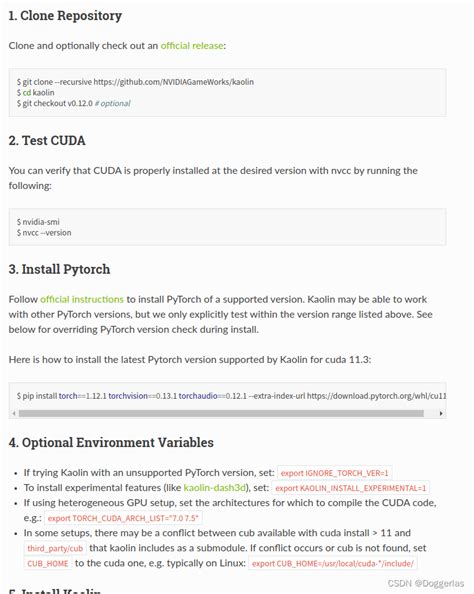The height and width of the screenshot is (594, 474).
Task: Click the Optional Environment Variables heading
Action: click(111, 442)
